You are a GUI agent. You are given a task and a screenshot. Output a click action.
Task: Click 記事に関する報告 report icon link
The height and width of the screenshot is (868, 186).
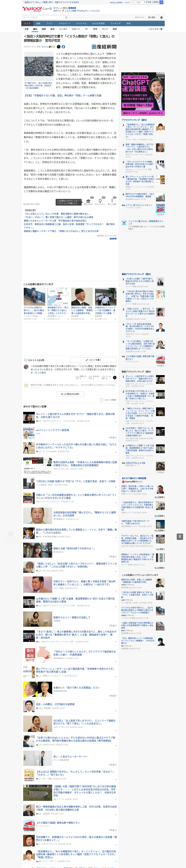tap(32, 204)
